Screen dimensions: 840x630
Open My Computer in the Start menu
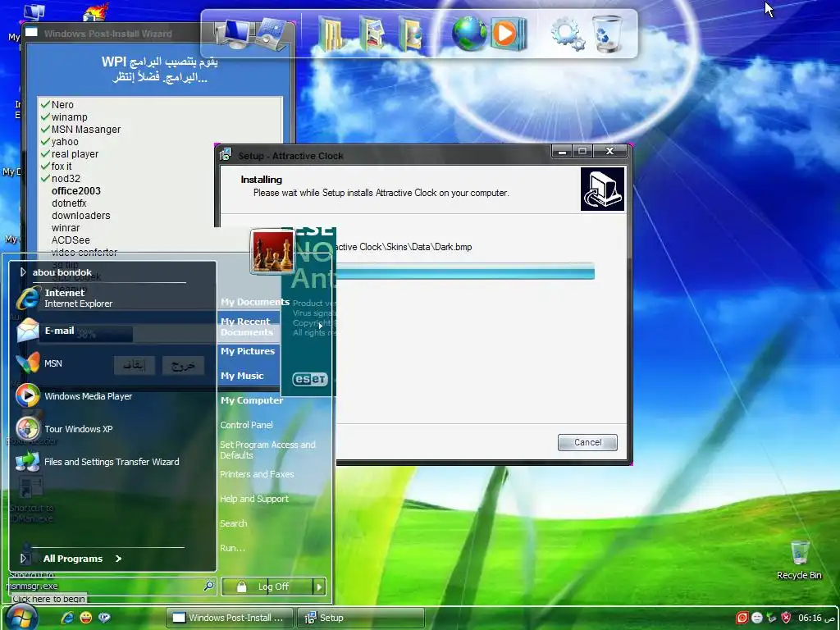tap(252, 400)
